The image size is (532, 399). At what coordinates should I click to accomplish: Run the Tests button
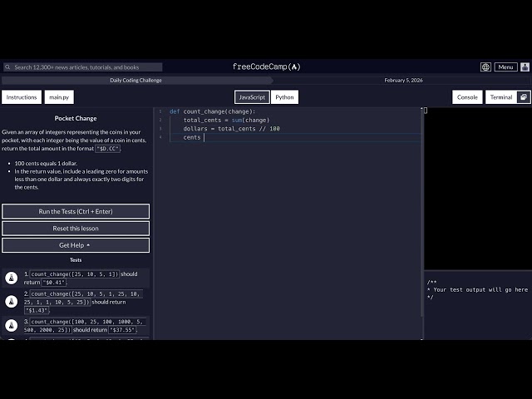(x=76, y=211)
